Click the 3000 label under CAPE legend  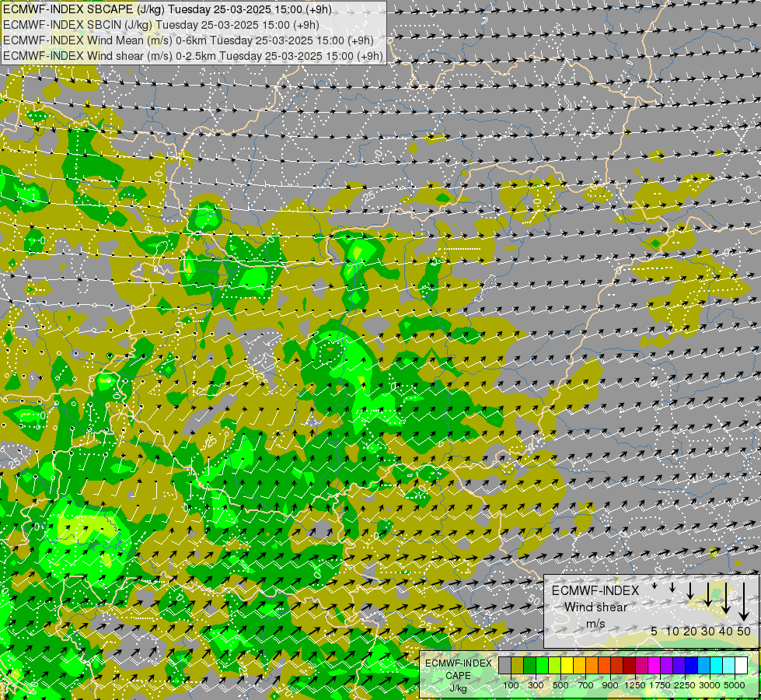[710, 685]
